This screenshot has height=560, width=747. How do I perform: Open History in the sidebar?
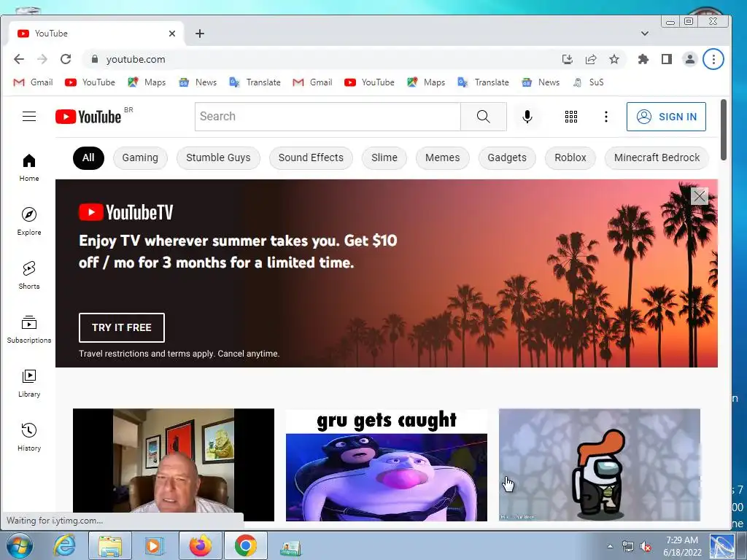29,437
